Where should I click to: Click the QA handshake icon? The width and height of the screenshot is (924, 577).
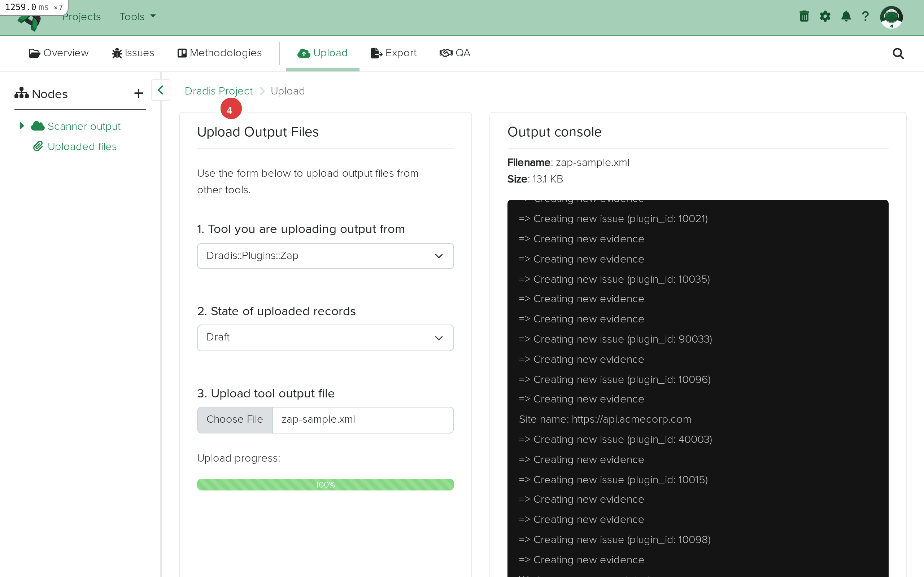(x=446, y=53)
